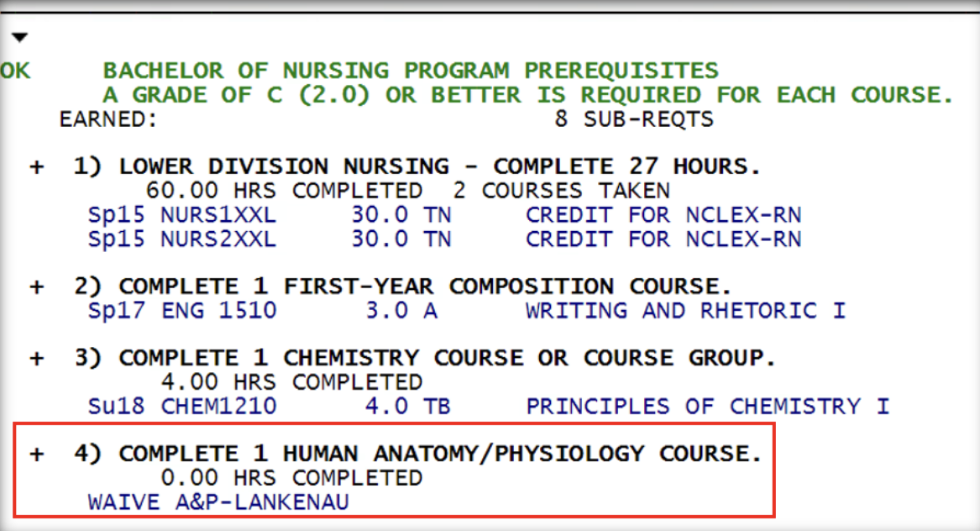
Task: Toggle the Chemistry Course requirement plus sign
Action: coord(37,359)
